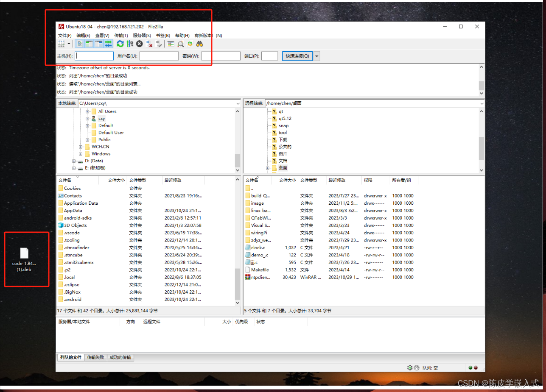Open the 查看(V) menu

pos(102,36)
